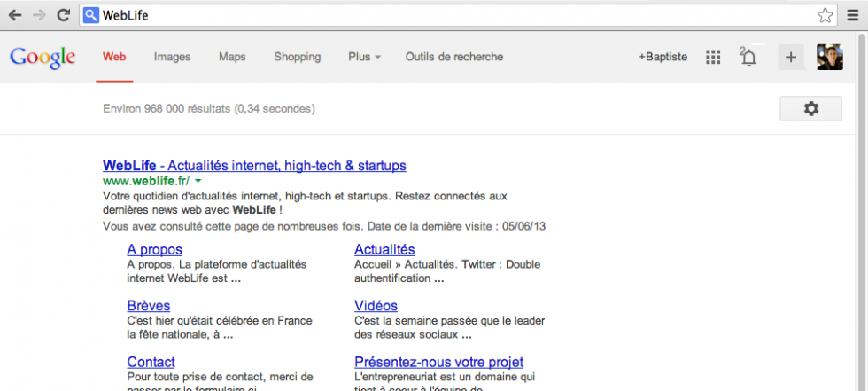Open the search settings gear button
868x391 pixels.
coord(811,108)
